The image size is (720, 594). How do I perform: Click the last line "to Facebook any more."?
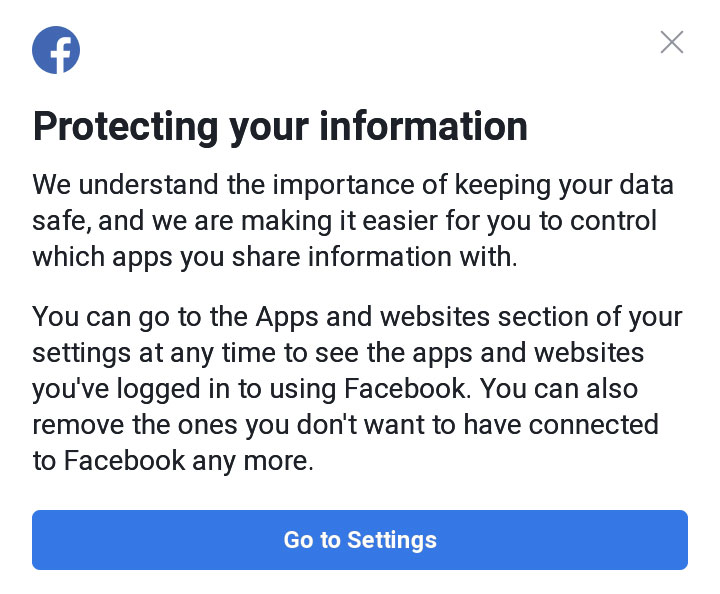click(x=173, y=461)
